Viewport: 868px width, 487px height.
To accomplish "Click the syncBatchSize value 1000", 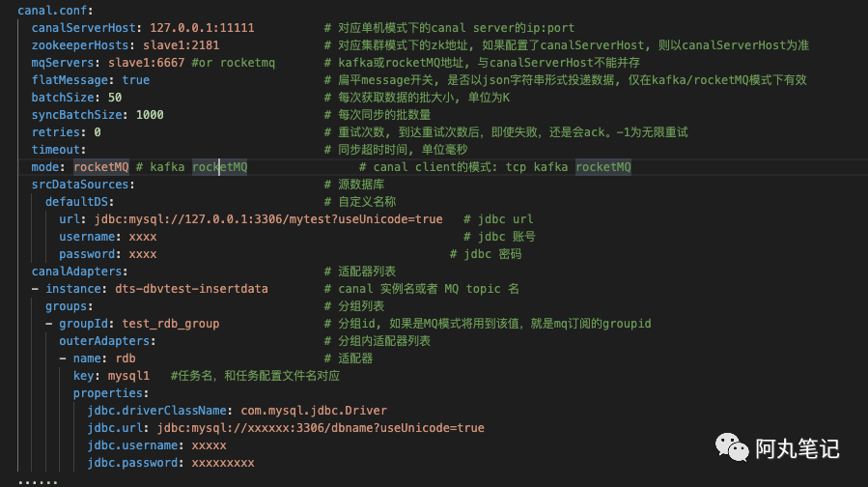I will click(x=150, y=115).
